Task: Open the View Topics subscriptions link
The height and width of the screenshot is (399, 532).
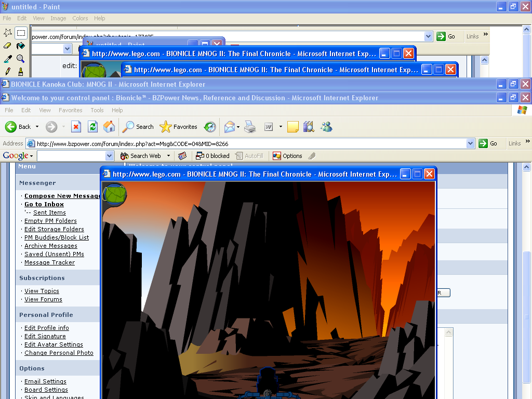Action: [x=42, y=291]
